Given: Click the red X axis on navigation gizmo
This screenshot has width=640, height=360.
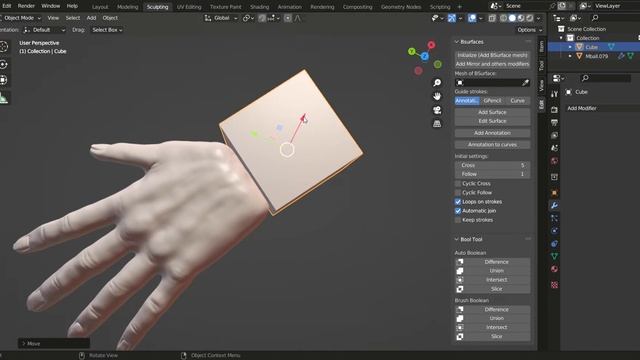Looking at the screenshot, I should coord(431,45).
